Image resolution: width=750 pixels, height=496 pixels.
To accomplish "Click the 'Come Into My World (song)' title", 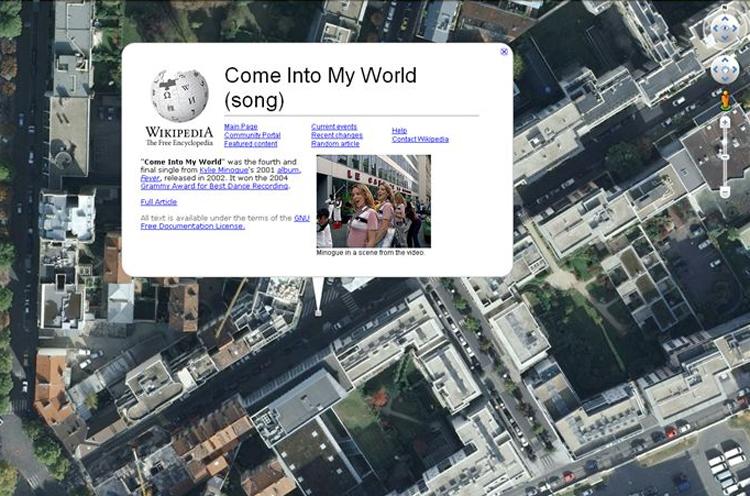I will (320, 88).
